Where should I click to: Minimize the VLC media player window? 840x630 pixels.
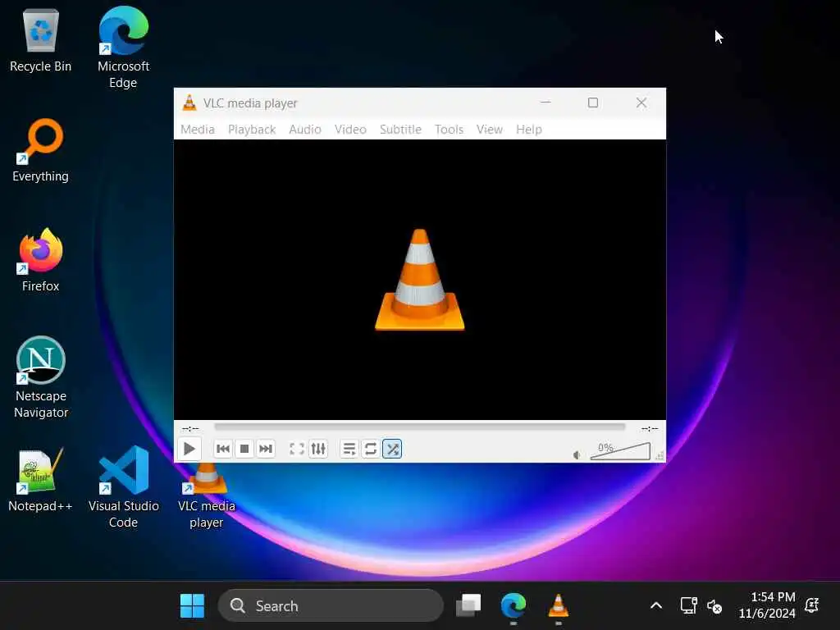pyautogui.click(x=546, y=103)
